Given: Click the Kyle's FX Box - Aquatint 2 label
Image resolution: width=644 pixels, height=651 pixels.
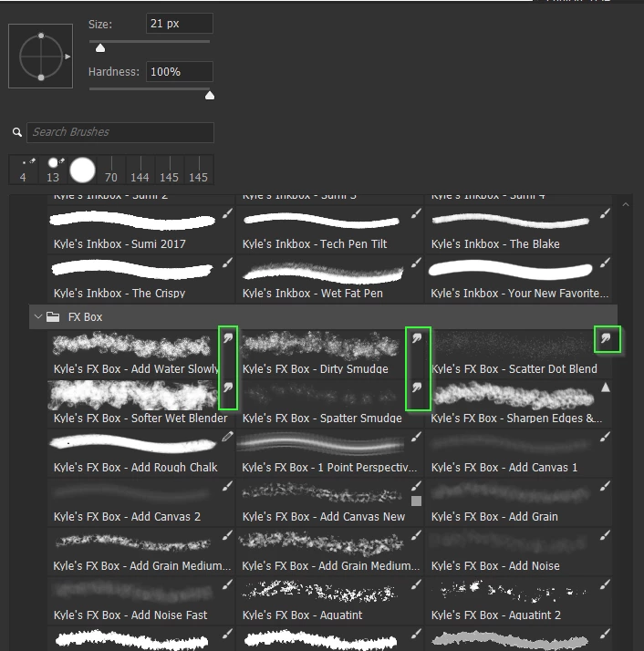Looking at the screenshot, I should click(x=496, y=615).
